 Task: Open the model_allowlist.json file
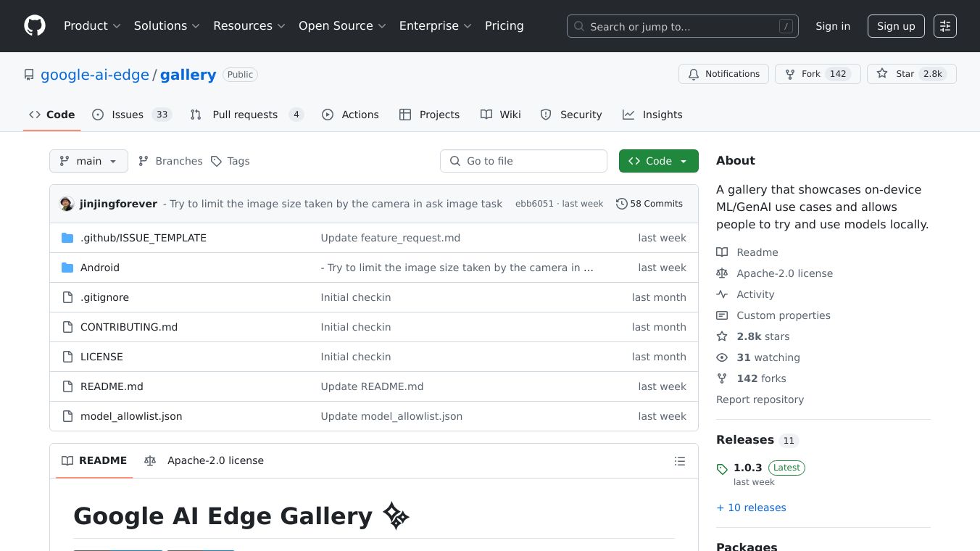coord(131,416)
